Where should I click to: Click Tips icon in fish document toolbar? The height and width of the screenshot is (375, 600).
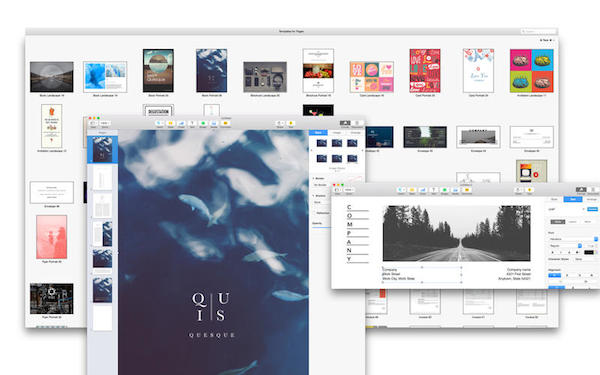click(291, 123)
